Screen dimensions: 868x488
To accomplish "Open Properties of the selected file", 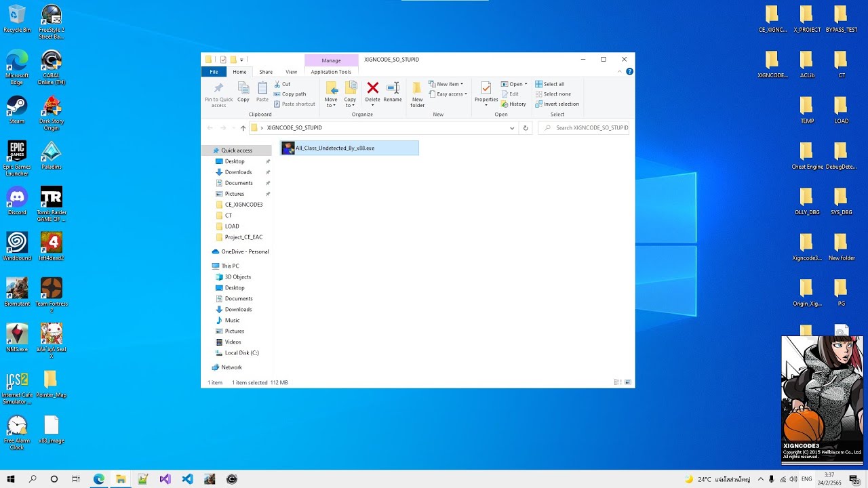I will [486, 94].
